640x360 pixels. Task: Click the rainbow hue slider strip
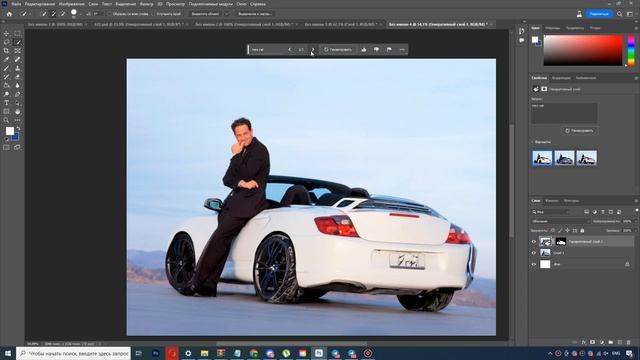point(631,50)
